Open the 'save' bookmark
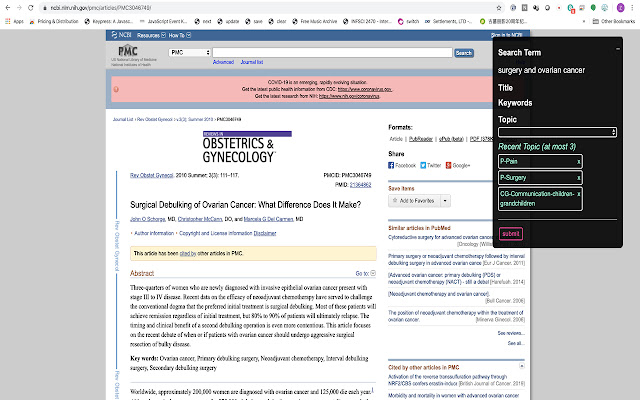 254,21
